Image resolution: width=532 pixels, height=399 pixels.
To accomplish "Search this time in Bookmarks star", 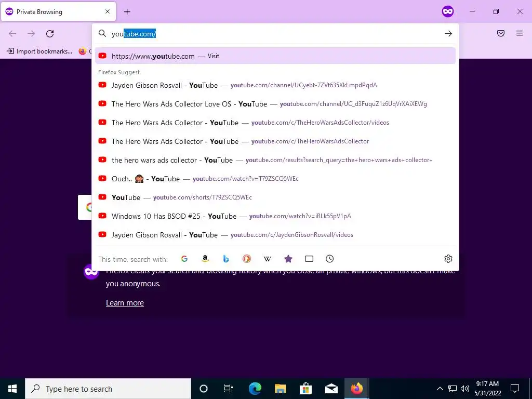I will tap(288, 259).
